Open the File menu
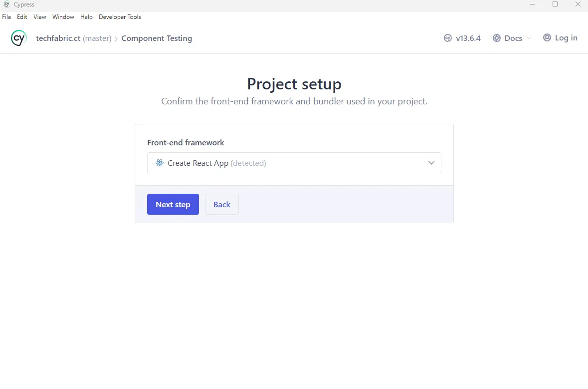Screen dimensions: 588x389 6,16
